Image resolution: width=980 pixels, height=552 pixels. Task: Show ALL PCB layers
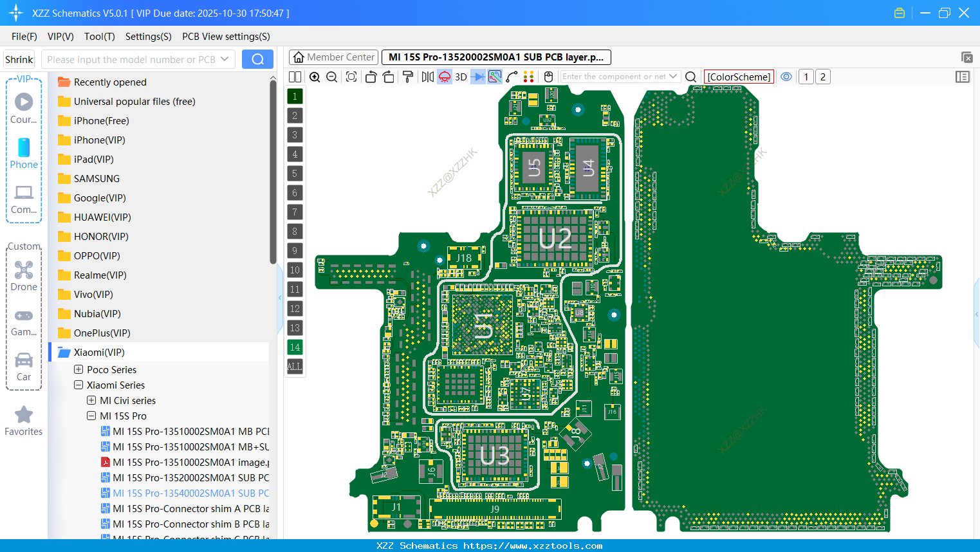[x=295, y=366]
